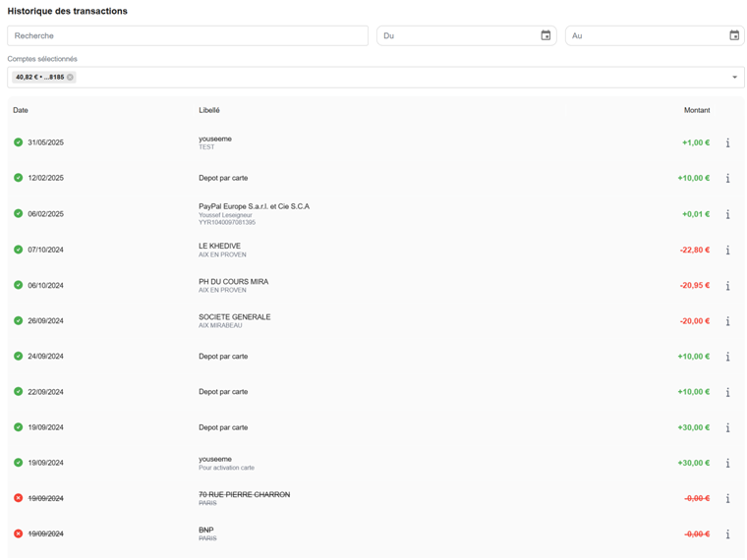Click info icon for PayPal Europe transaction
The image size is (747, 560).
(x=727, y=214)
